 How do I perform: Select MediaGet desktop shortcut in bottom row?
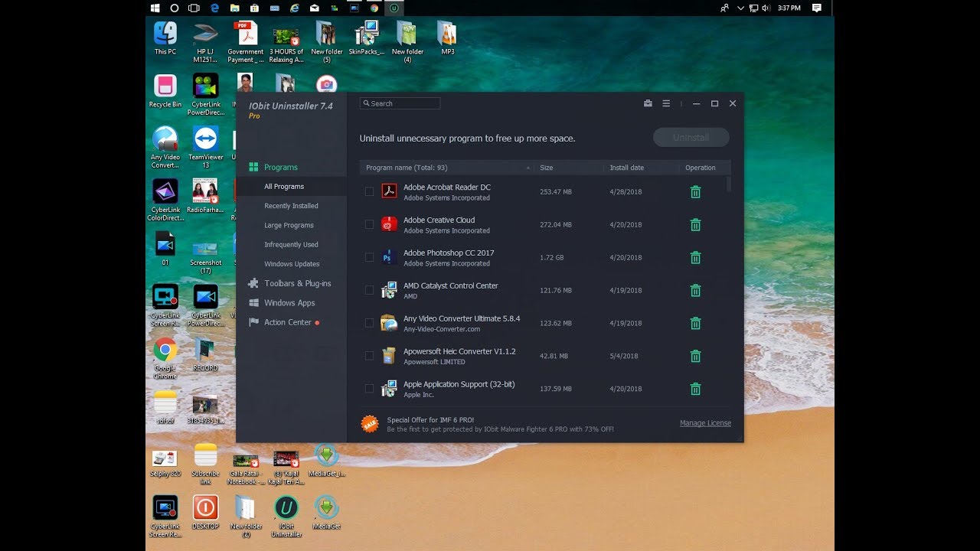click(x=326, y=513)
